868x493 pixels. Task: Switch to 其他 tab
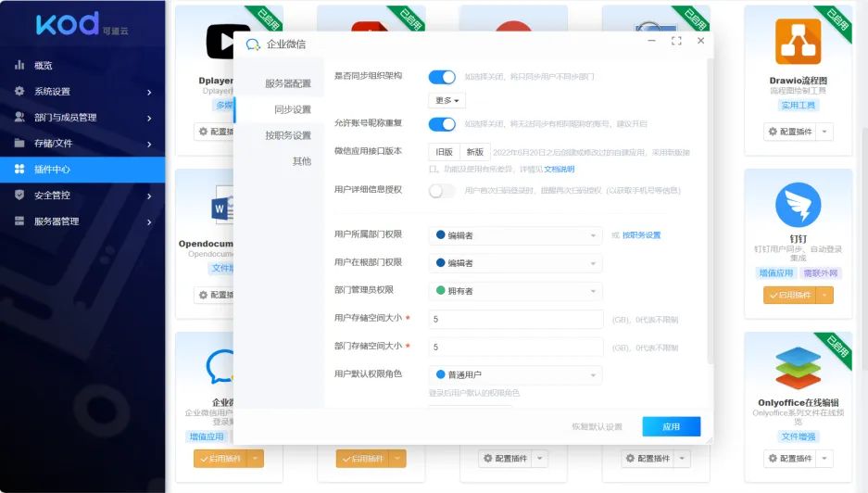click(x=279, y=161)
